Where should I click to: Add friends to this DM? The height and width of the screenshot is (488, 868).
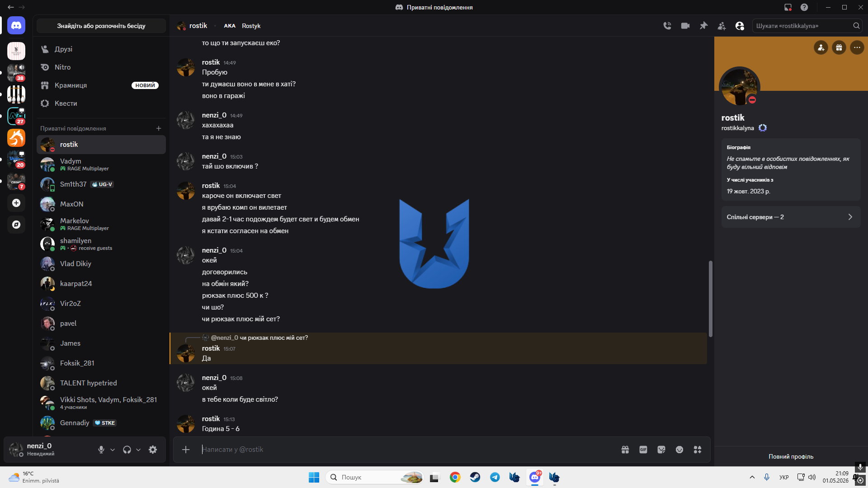(x=722, y=26)
